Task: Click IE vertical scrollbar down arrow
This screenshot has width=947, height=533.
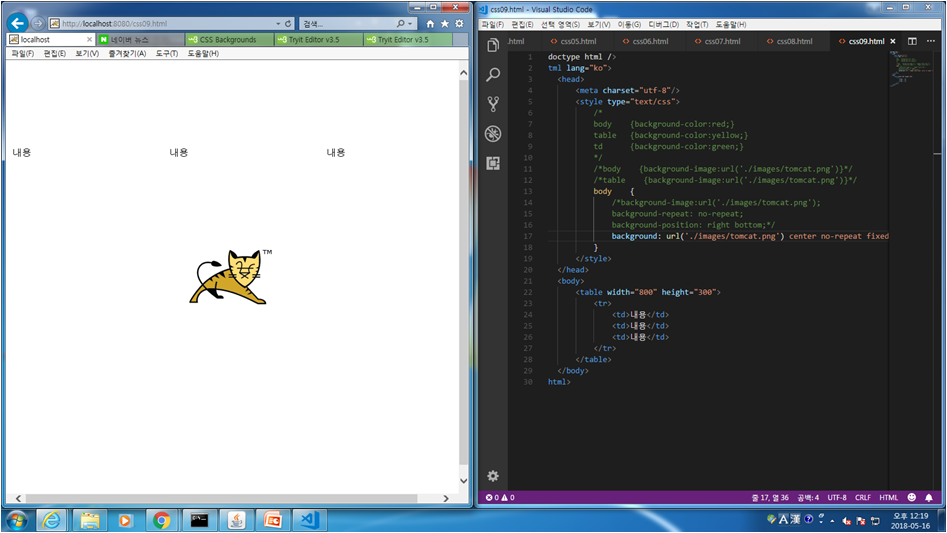Action: (463, 480)
